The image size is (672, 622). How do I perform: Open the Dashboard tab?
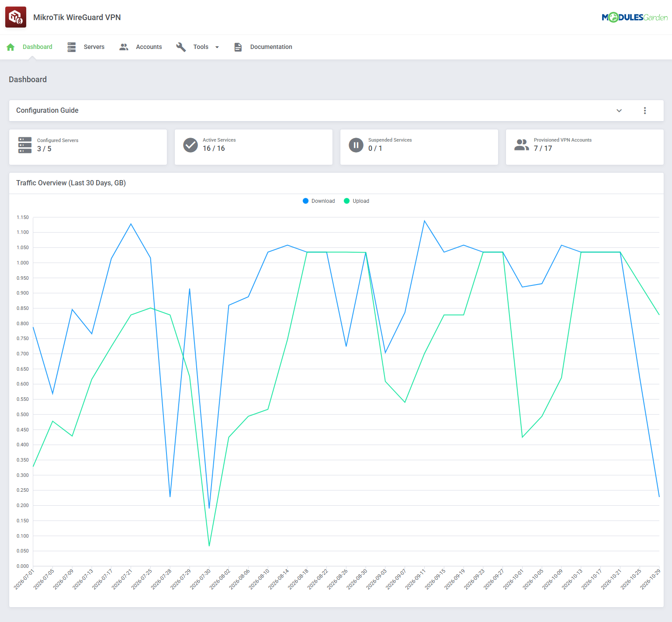tap(38, 47)
